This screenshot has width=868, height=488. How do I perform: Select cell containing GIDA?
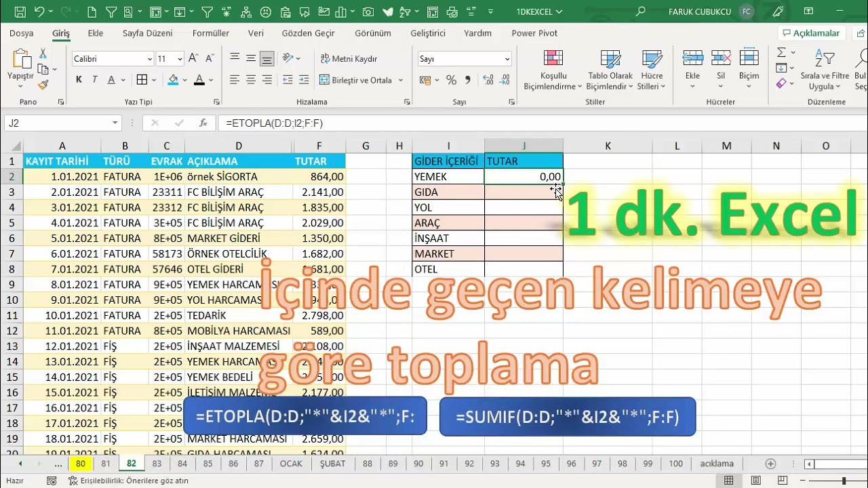coord(448,192)
